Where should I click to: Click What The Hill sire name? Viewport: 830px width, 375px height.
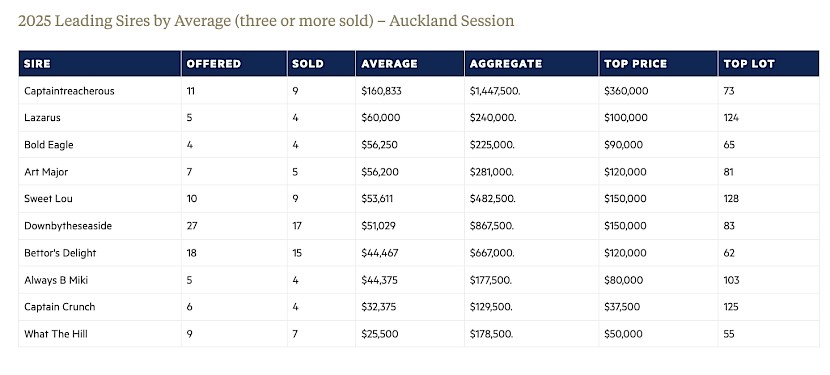pyautogui.click(x=56, y=334)
